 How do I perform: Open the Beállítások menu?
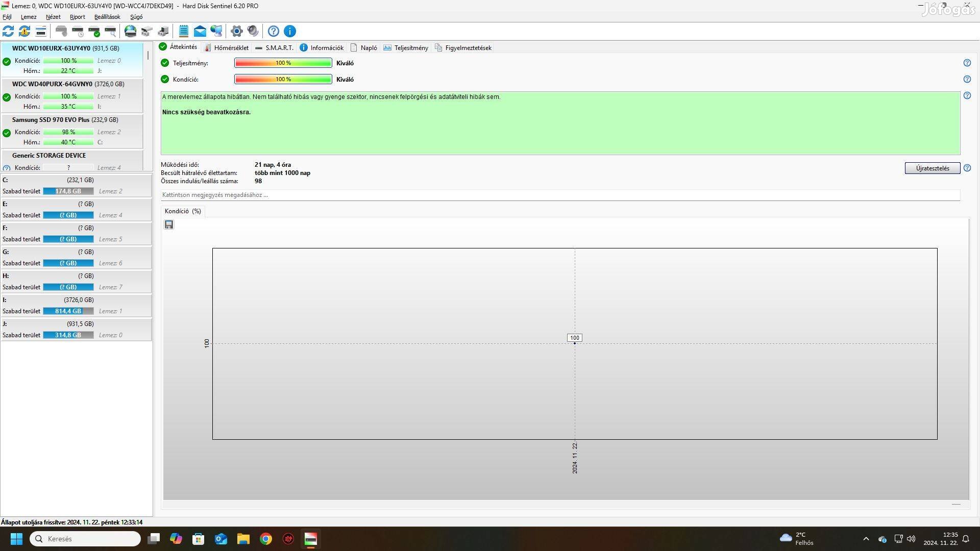(x=107, y=17)
